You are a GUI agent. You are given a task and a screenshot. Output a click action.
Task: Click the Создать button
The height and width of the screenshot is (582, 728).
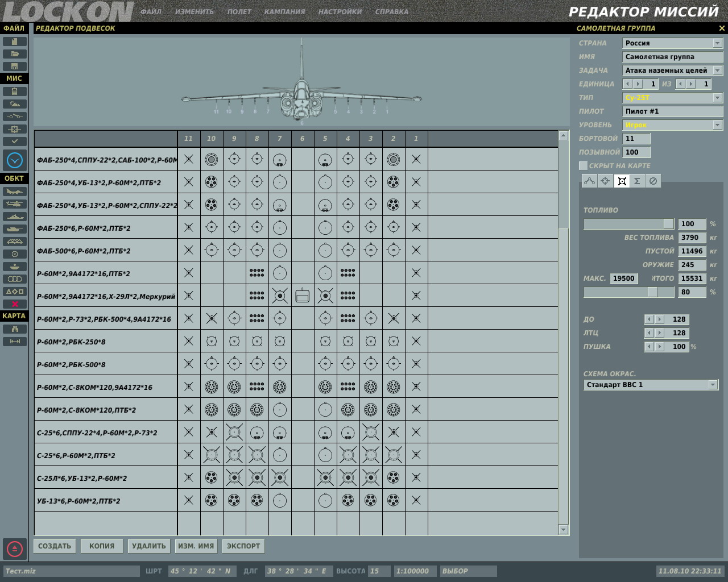coord(55,546)
